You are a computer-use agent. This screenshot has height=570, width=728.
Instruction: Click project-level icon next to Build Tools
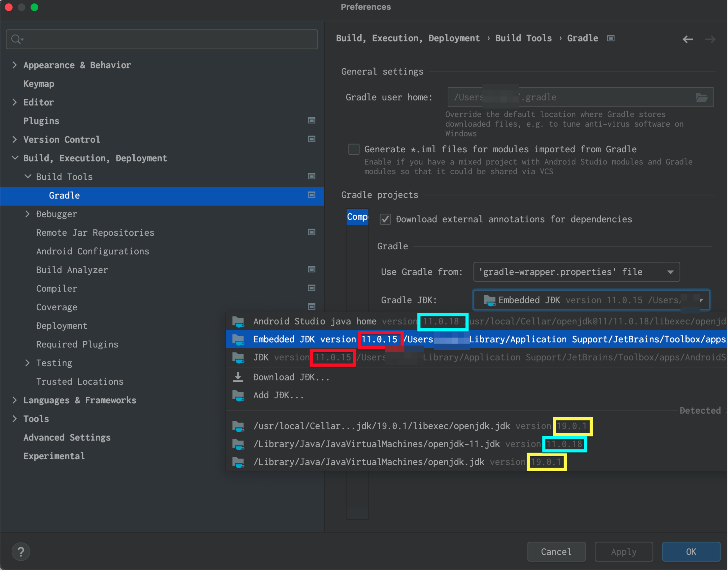[311, 176]
